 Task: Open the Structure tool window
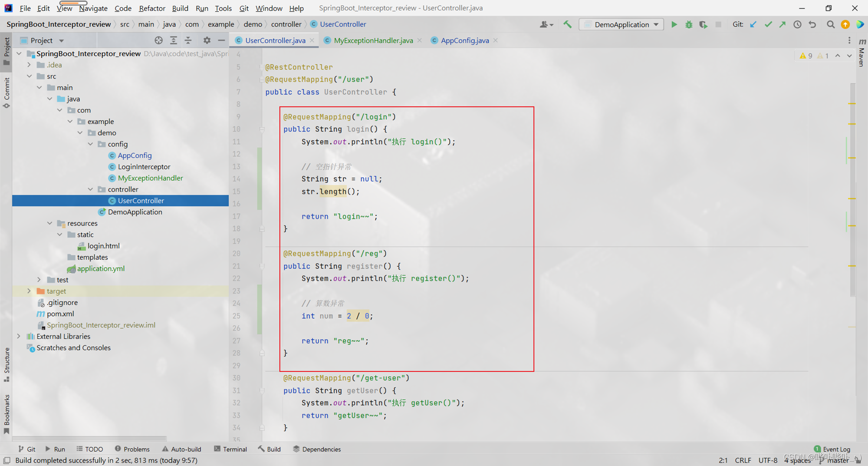click(7, 364)
